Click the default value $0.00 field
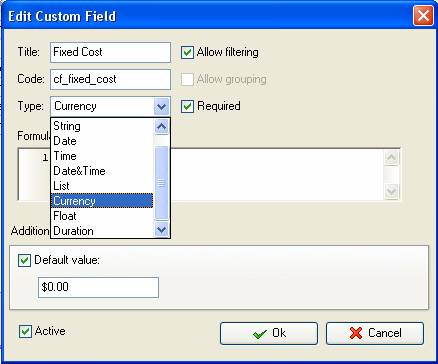 pyautogui.click(x=98, y=287)
